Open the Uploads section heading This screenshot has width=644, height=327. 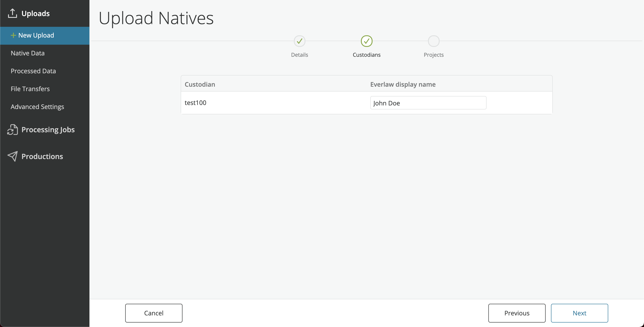36,13
